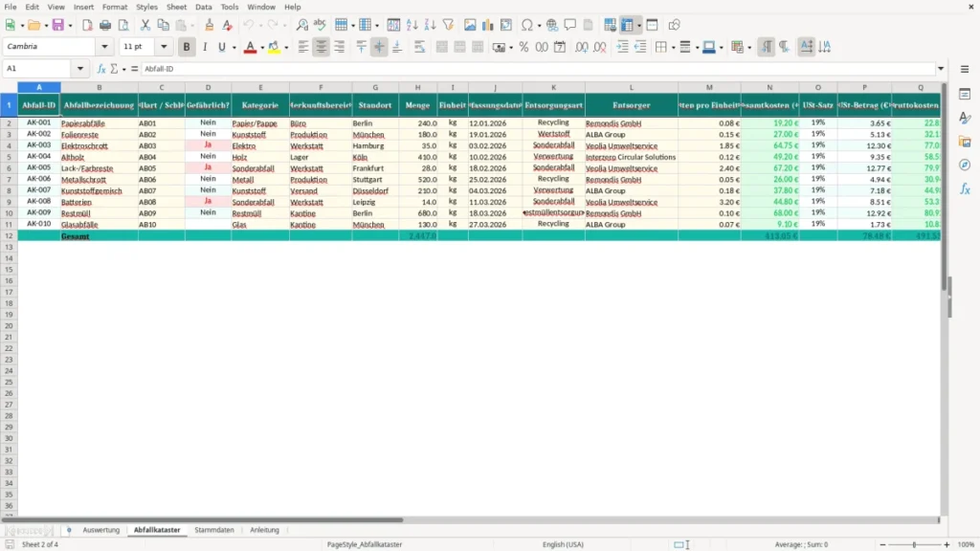Click Delete Decimal Place icon
The height and width of the screenshot is (551, 980).
pos(599,47)
